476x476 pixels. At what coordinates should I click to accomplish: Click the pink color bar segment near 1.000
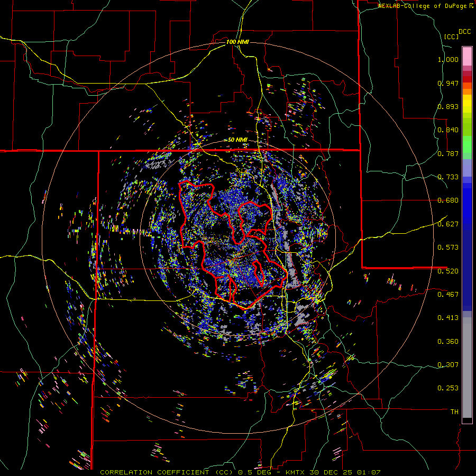point(467,56)
